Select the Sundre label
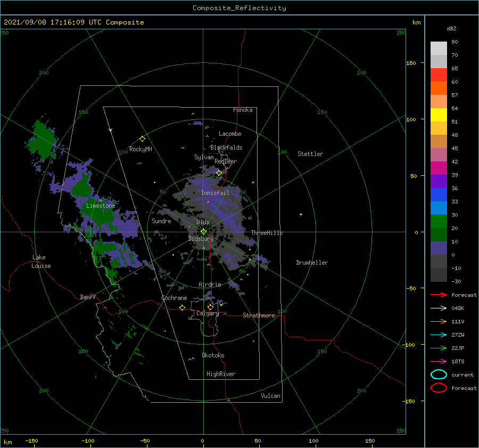This screenshot has height=448, width=479. pos(161,221)
